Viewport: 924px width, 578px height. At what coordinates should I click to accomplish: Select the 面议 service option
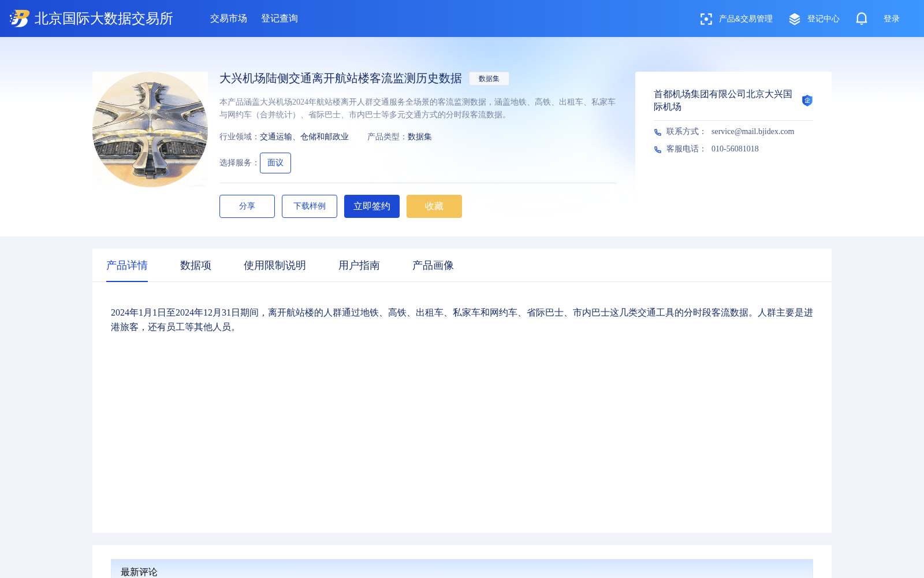275,163
